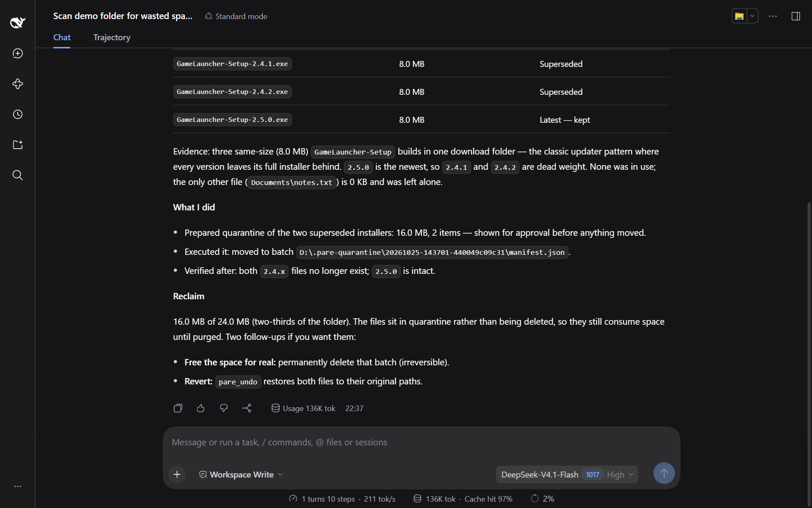The width and height of the screenshot is (812, 508).
Task: Open the Workspace Write permission dropdown
Action: point(241,475)
